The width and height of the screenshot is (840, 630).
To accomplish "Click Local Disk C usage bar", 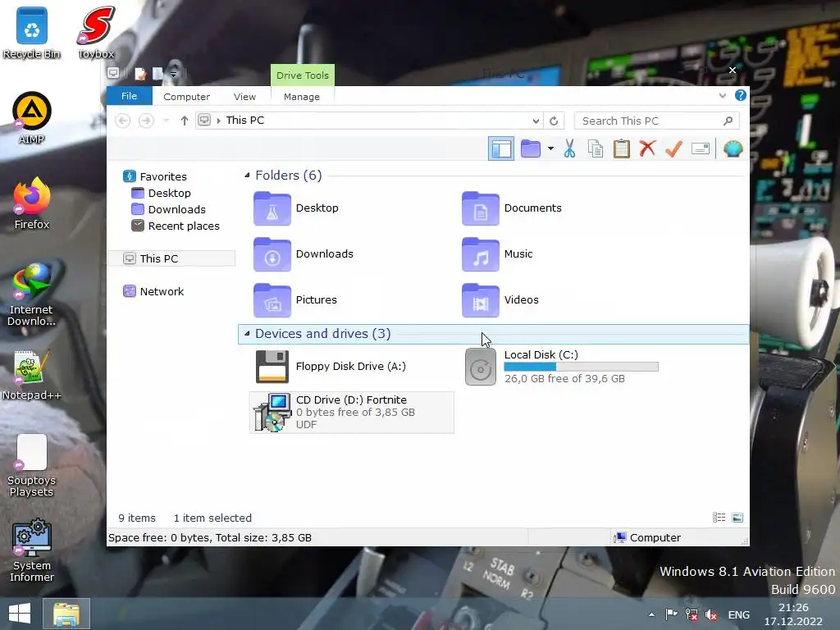I will click(582, 367).
